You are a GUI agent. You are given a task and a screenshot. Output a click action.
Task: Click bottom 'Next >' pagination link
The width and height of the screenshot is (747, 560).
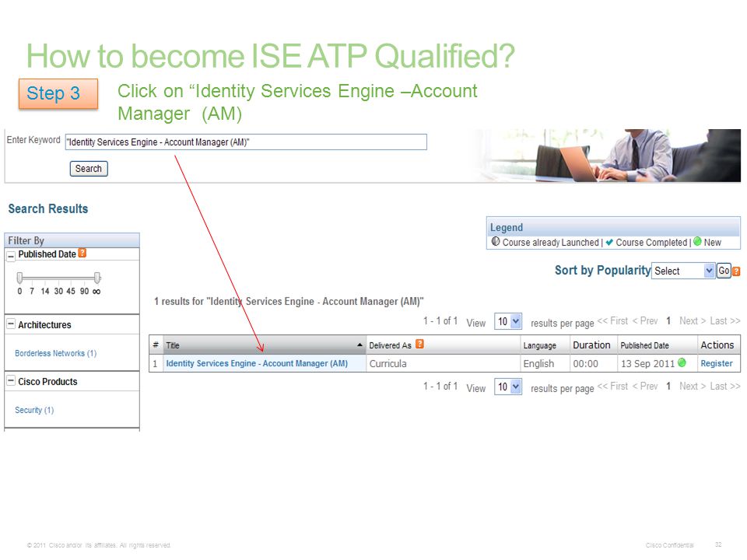(693, 387)
